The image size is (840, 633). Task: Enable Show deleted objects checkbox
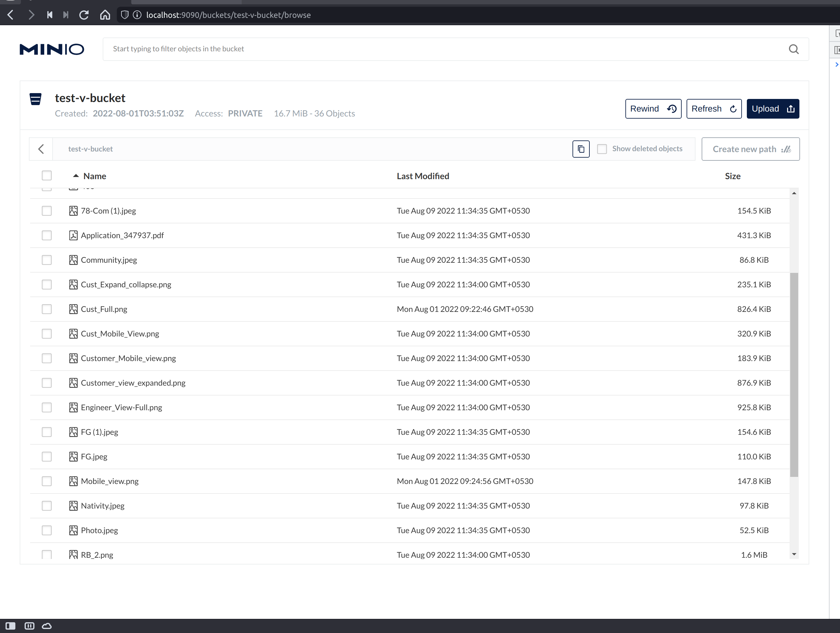[601, 149]
